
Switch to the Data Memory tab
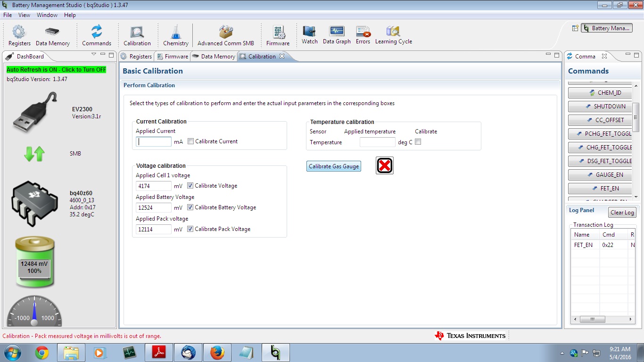(214, 57)
